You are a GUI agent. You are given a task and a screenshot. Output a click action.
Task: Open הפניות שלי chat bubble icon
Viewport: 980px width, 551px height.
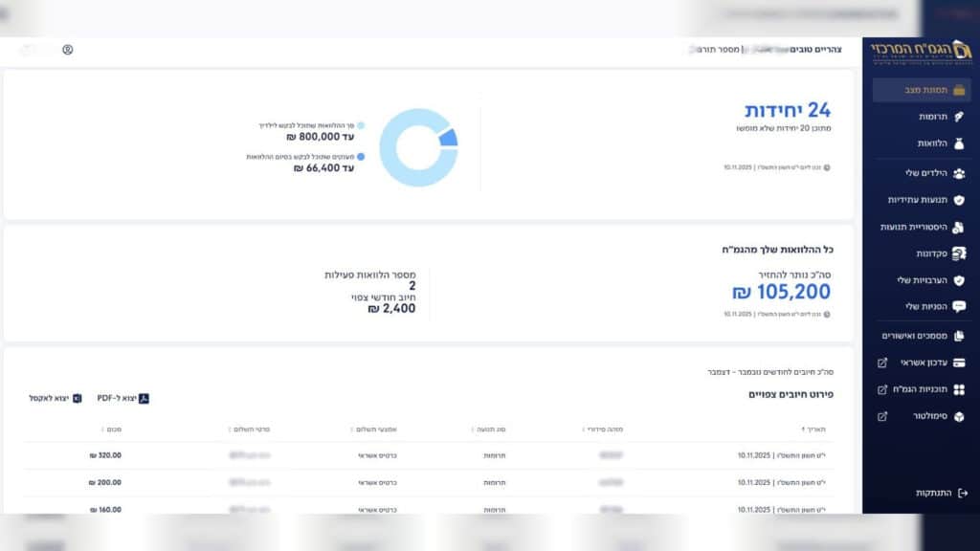(959, 307)
